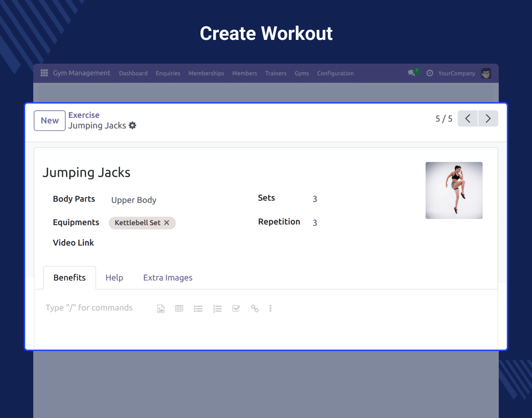Open the activities clock icon

click(429, 73)
